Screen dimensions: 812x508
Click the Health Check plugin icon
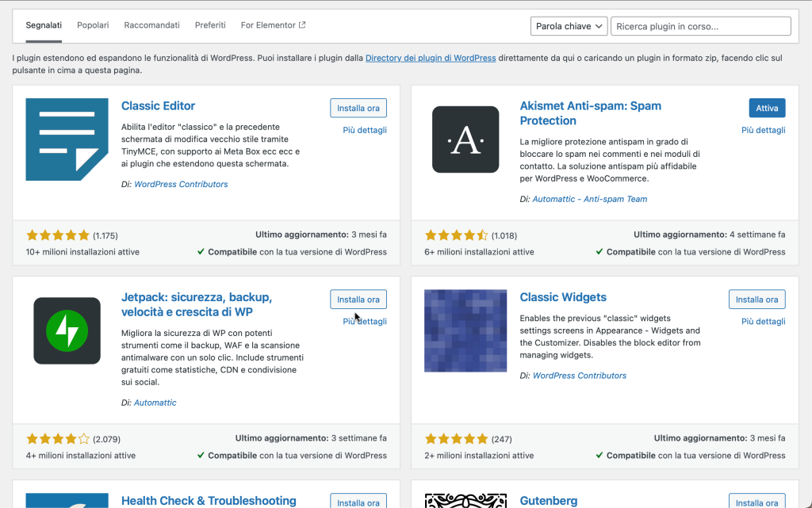[x=67, y=500]
